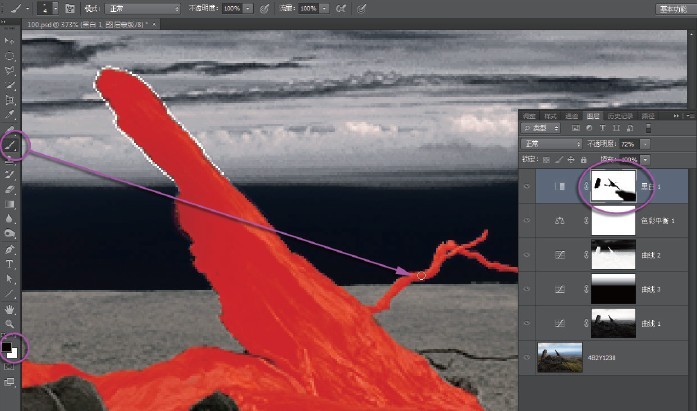This screenshot has height=411, width=697.
Task: Hide the 482Y1238 photo layer
Action: point(527,356)
